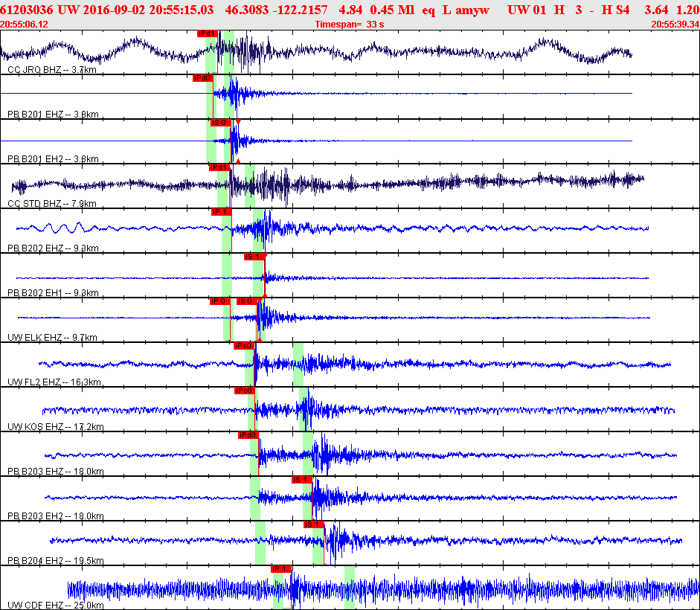Select the iPd1 pick flag on CC STD BHZ
Image resolution: width=700 pixels, height=610 pixels.
coord(219,167)
